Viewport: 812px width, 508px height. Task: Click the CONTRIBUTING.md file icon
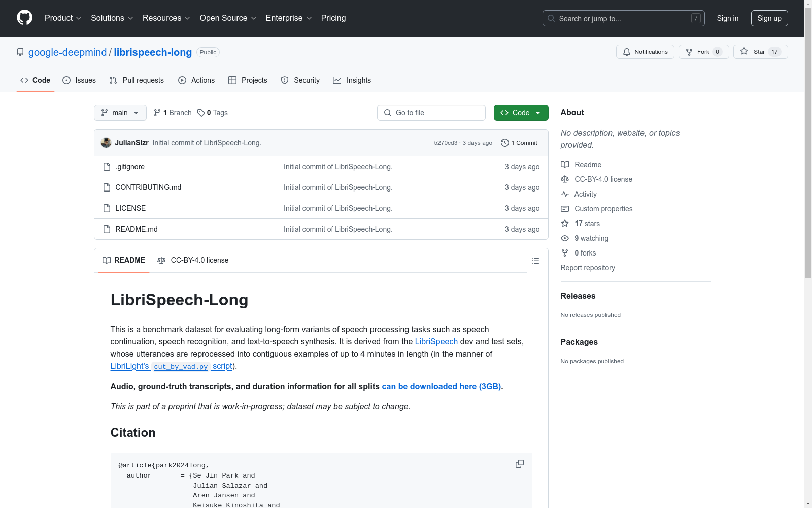107,187
